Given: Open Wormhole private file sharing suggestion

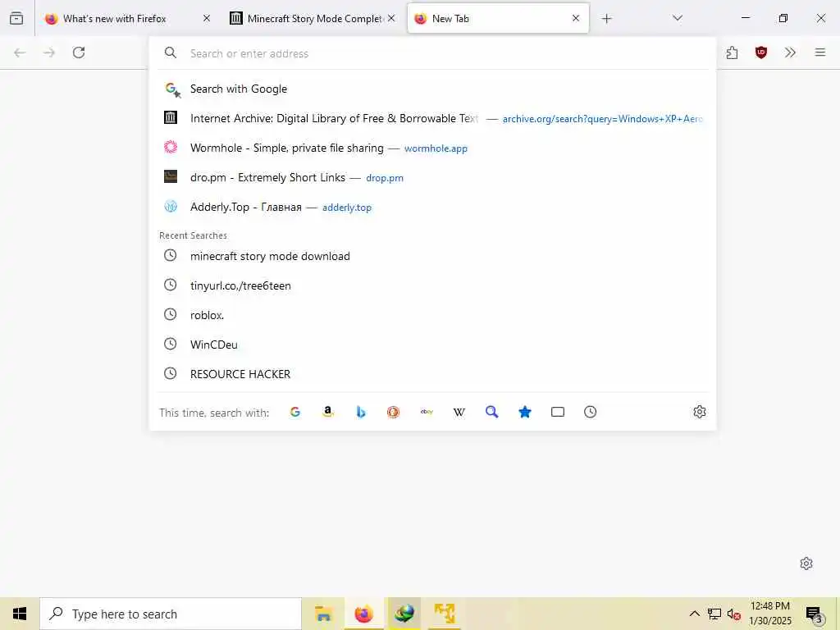Looking at the screenshot, I should coord(432,148).
